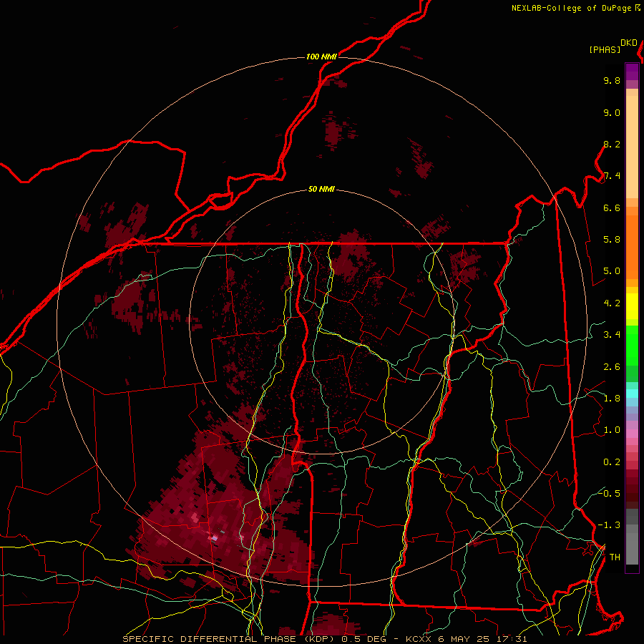Click the -1.3 value on the scale
This screenshot has width=644, height=644.
tap(609, 525)
